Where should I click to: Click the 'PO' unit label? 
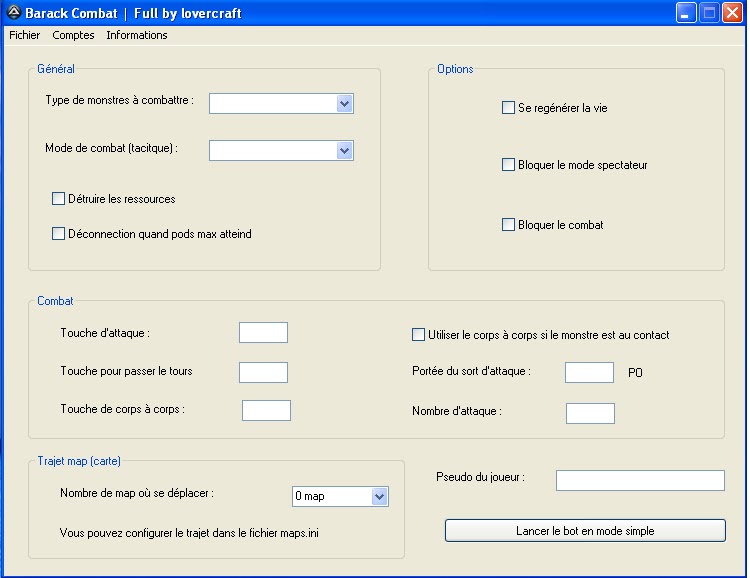click(x=635, y=373)
